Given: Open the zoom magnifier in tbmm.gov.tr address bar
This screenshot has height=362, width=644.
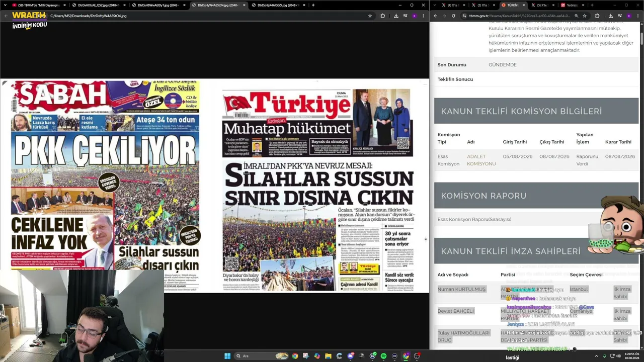Looking at the screenshot, I should tap(576, 16).
